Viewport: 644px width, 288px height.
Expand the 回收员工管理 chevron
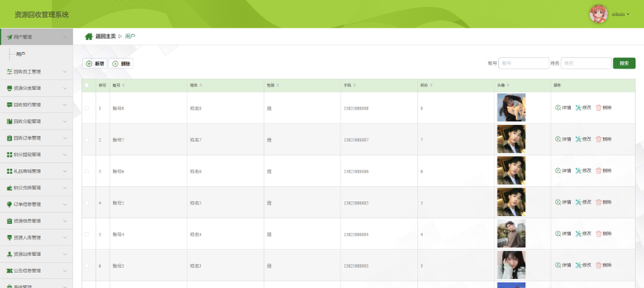tap(65, 71)
